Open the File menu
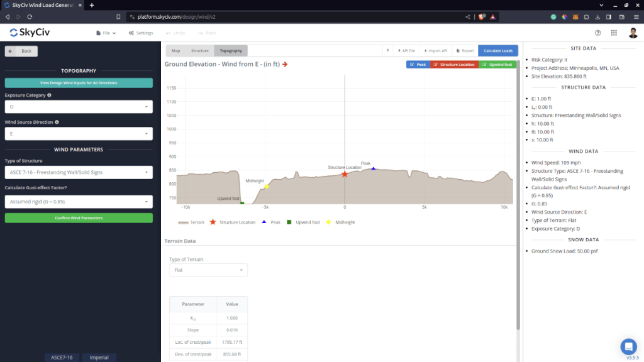This screenshot has width=644, height=362. tap(106, 33)
